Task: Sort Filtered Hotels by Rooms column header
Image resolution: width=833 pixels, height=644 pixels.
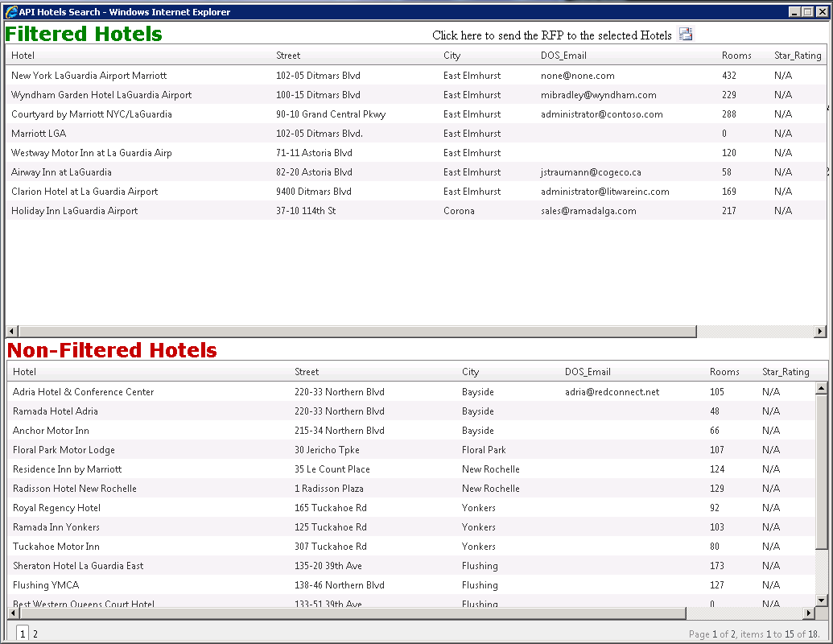Action: pyautogui.click(x=736, y=56)
